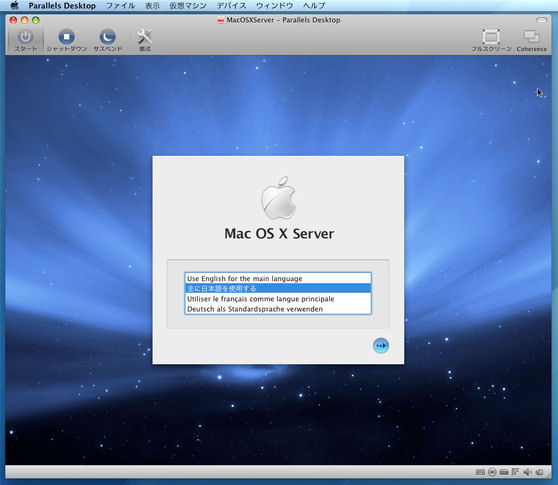558x485 pixels.
Task: Select the highlighted Japanese language row
Action: tap(278, 288)
